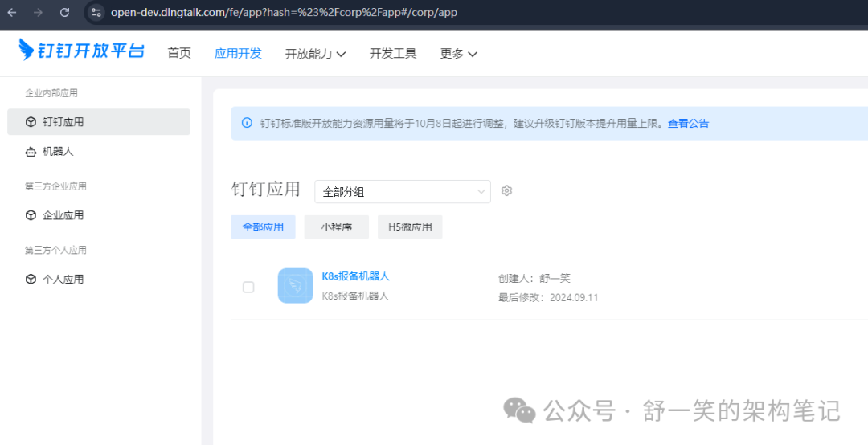Screen dimensions: 868x445
Task: Click the browser address bar URL
Action: (x=284, y=12)
